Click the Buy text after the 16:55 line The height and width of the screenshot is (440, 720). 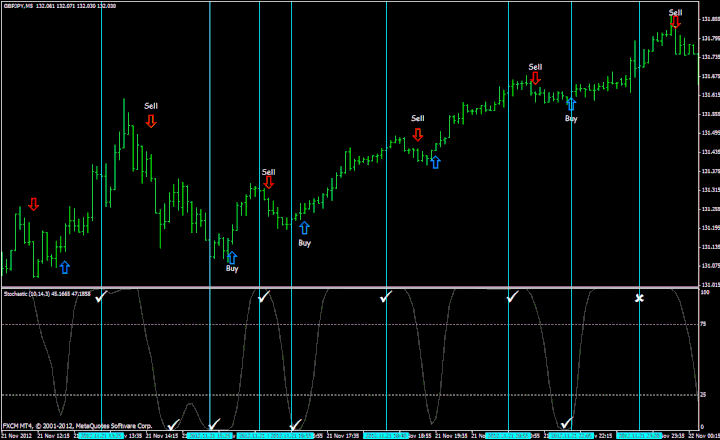tap(304, 243)
